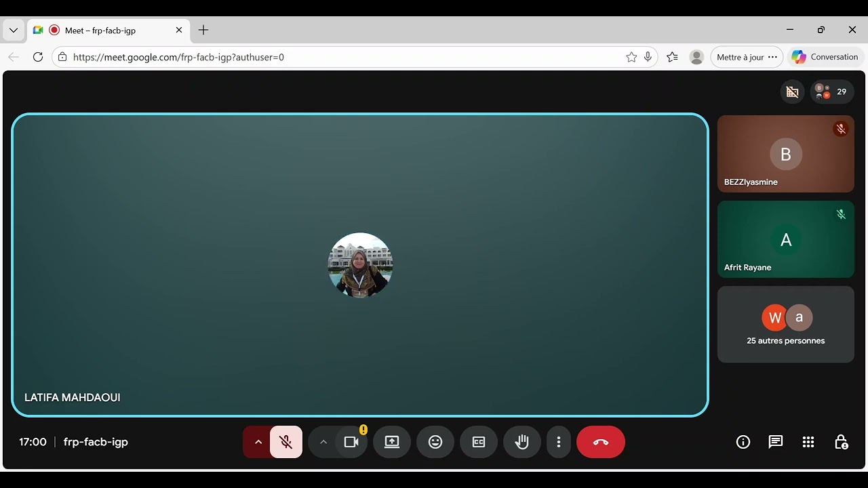
Task: Open a new browser tab
Action: (203, 30)
